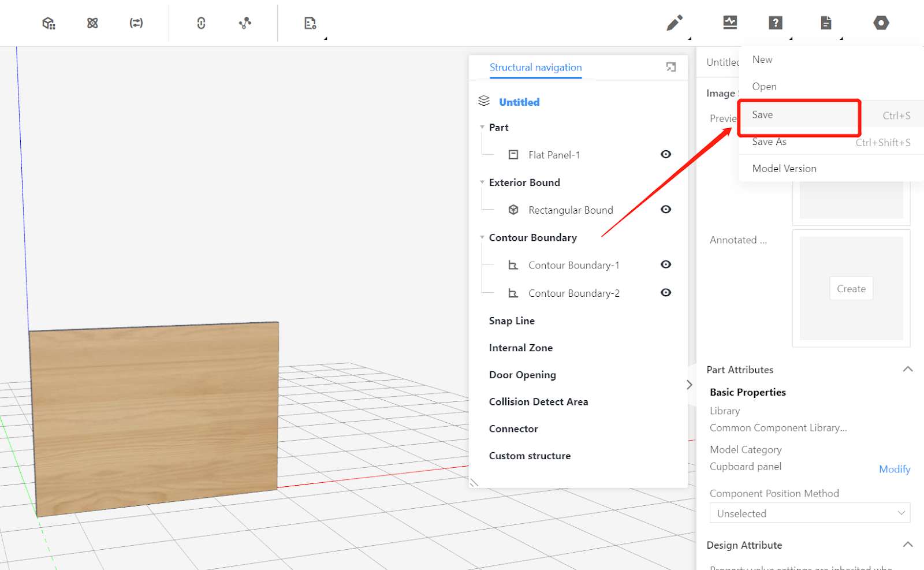Collapse the Part Attributes section
This screenshot has height=570, width=924.
908,369
